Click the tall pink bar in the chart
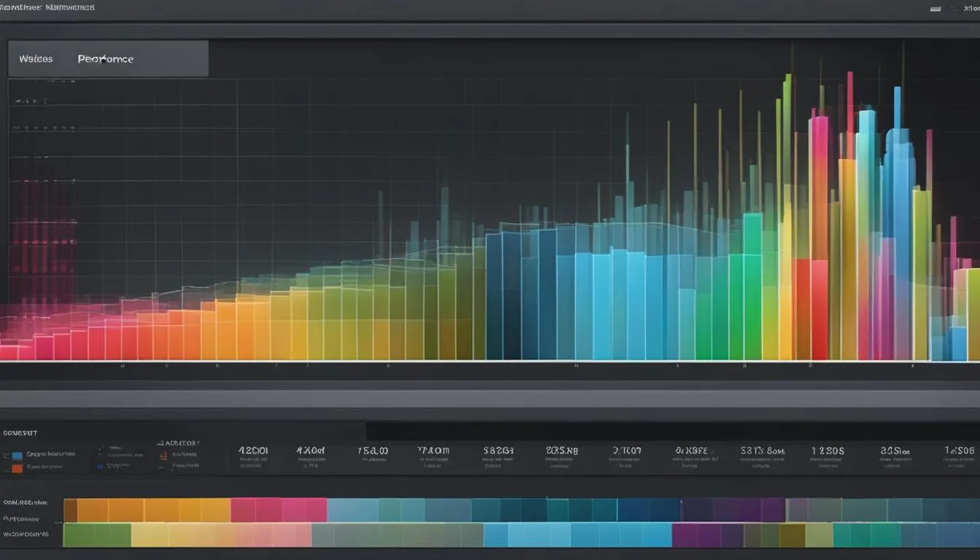 820,187
